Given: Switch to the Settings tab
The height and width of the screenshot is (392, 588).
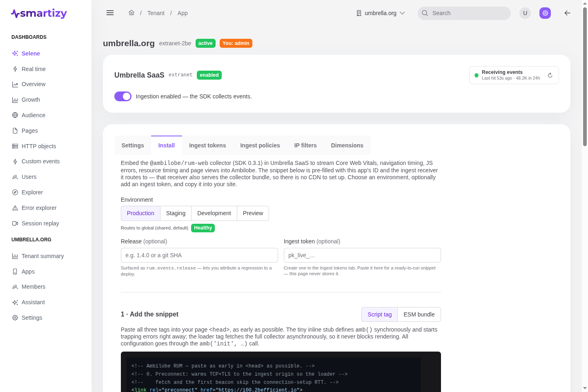Looking at the screenshot, I should 133,145.
